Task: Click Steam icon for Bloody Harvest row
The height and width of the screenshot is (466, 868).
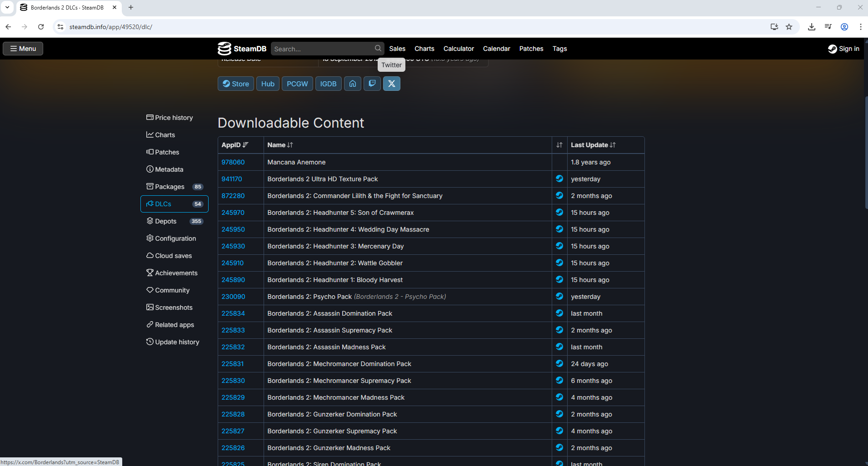Action: pos(559,280)
